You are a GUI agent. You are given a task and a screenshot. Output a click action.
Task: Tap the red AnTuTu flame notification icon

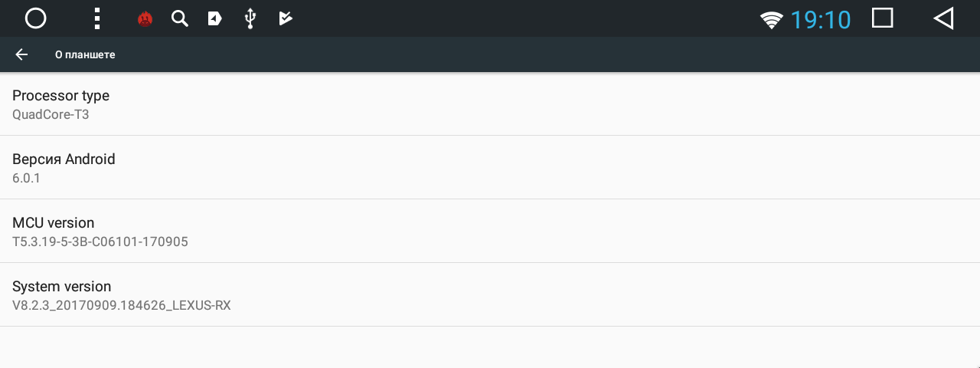(x=145, y=18)
